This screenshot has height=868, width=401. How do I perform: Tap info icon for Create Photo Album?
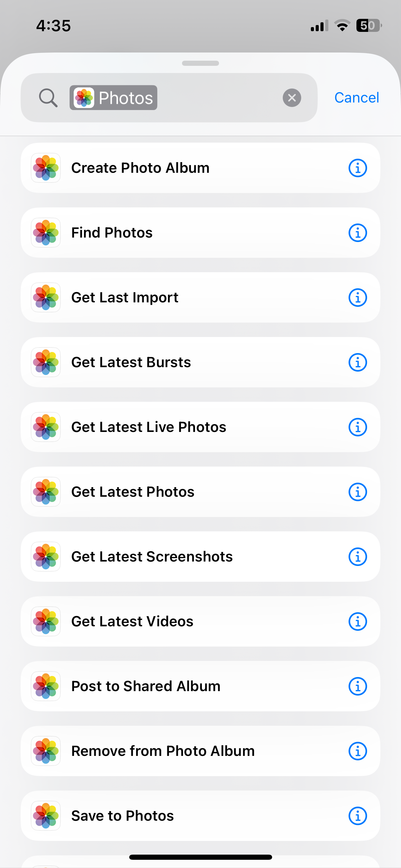coord(357,168)
